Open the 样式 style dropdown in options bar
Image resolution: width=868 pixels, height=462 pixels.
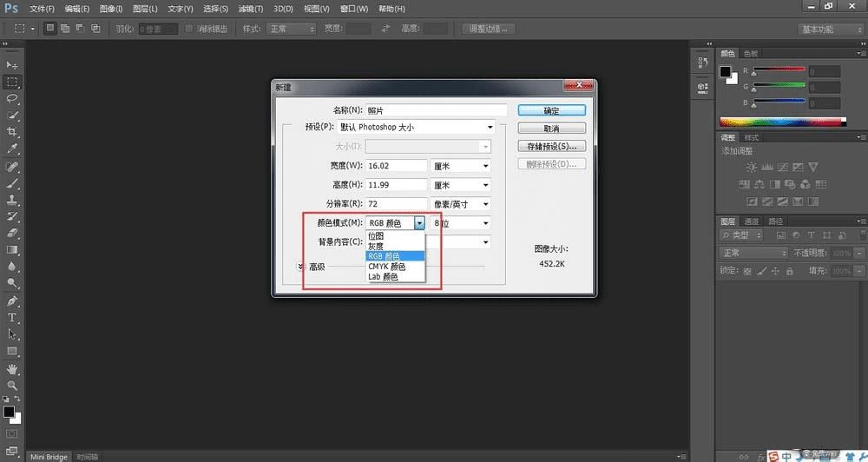tap(291, 29)
